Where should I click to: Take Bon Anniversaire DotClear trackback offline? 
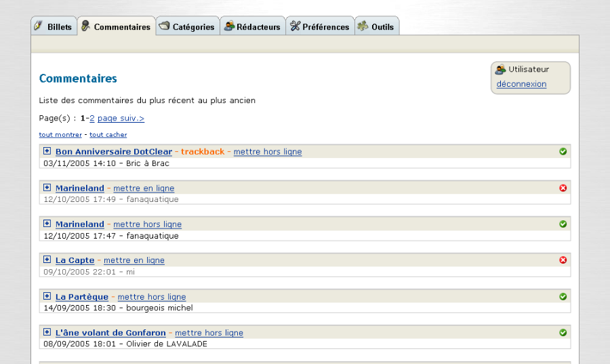click(x=267, y=152)
